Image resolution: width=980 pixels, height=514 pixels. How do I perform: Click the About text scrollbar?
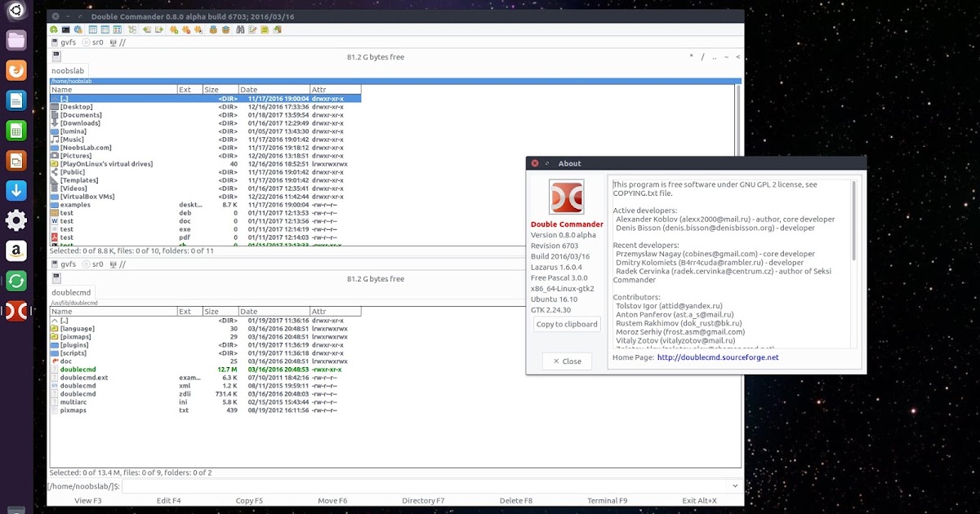pyautogui.click(x=854, y=220)
